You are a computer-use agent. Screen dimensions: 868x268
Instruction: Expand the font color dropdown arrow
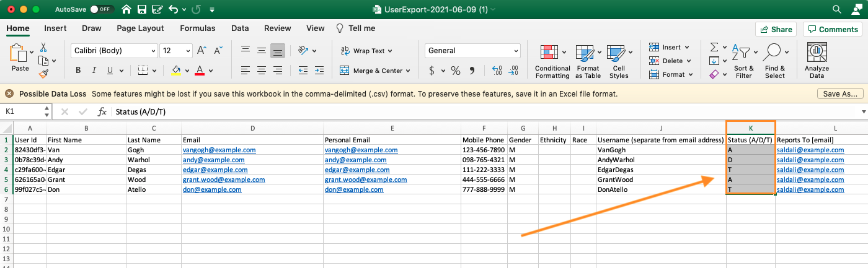[212, 71]
